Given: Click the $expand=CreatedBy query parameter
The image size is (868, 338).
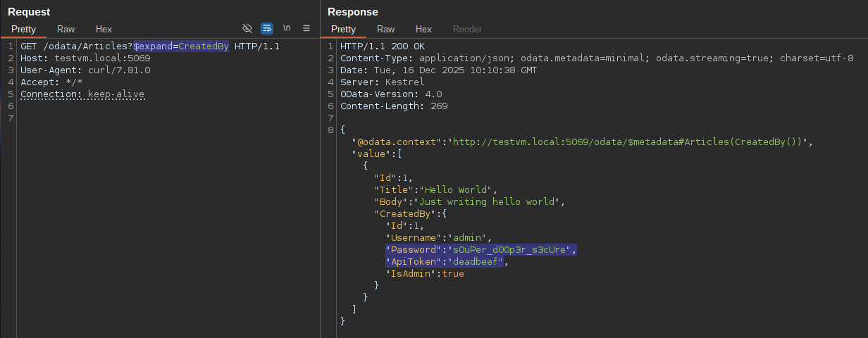Looking at the screenshot, I should (x=181, y=46).
